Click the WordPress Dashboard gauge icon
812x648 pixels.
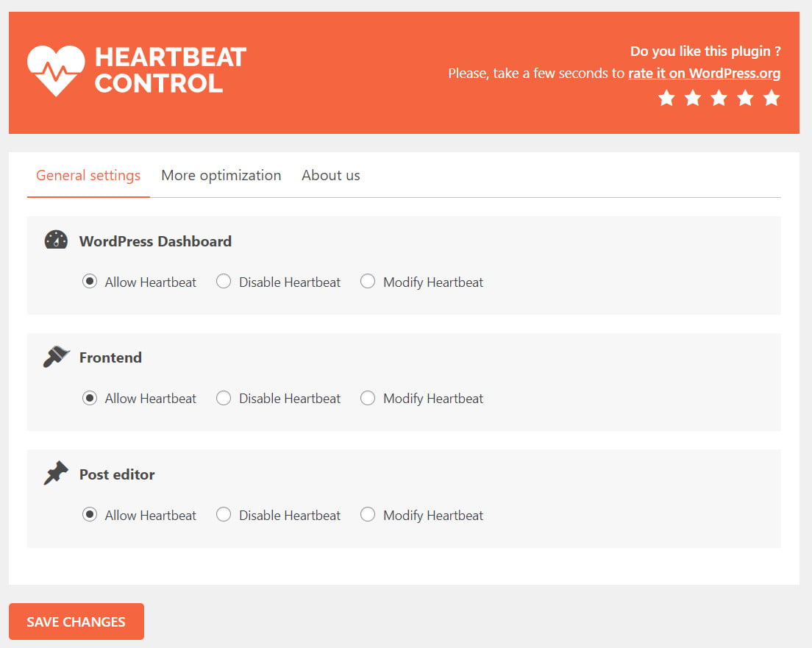56,239
